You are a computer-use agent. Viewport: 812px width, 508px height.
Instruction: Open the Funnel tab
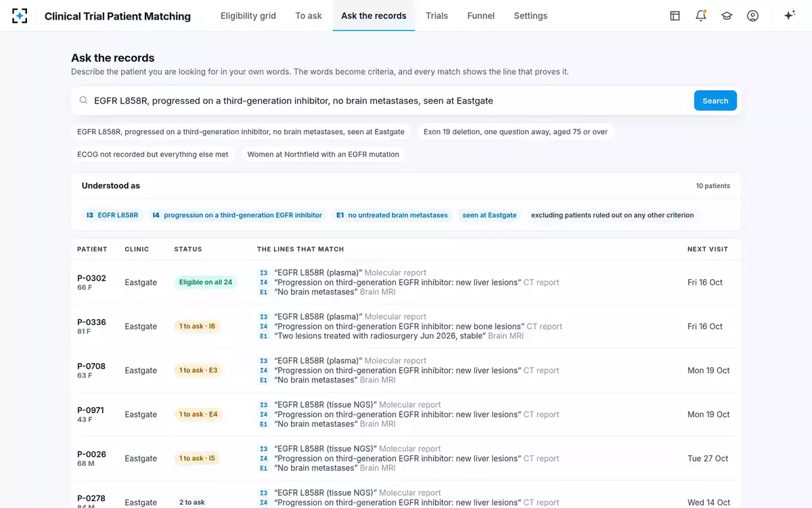pos(481,16)
